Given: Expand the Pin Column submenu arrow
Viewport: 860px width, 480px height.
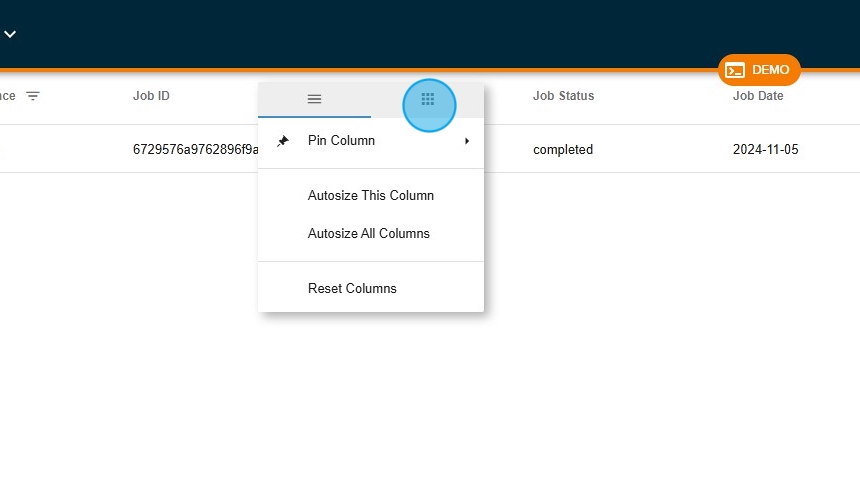Looking at the screenshot, I should (x=467, y=141).
